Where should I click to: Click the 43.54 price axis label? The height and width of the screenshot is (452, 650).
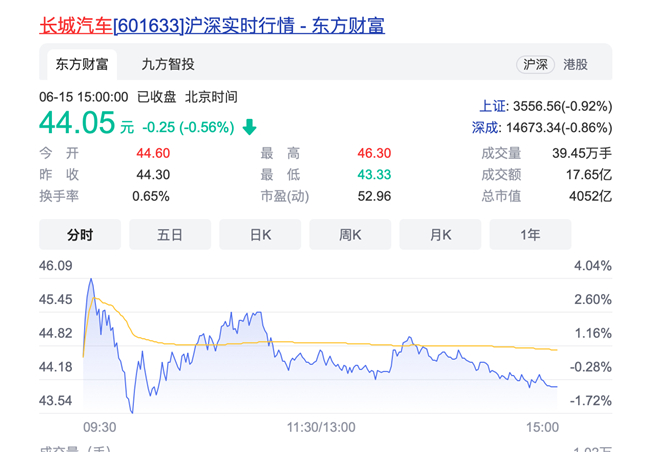click(56, 401)
